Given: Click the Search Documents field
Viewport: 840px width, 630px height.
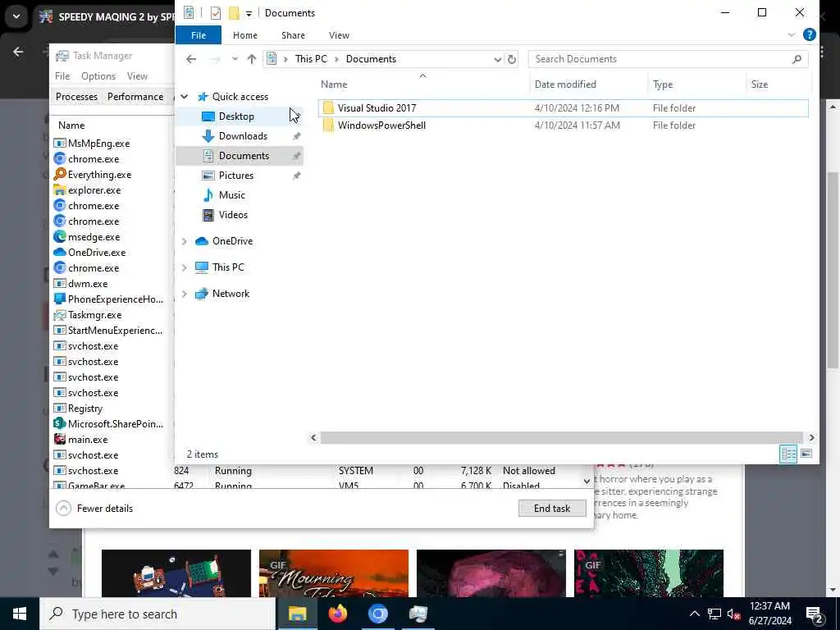Looking at the screenshot, I should click(x=668, y=59).
